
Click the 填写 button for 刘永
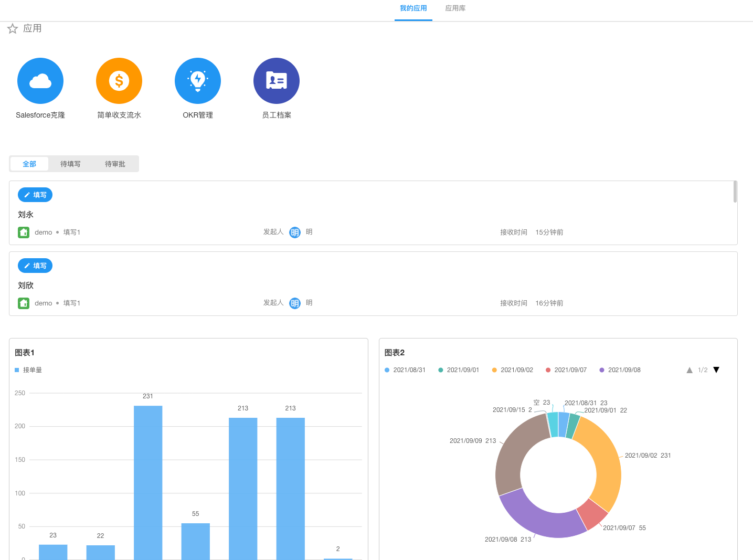tap(35, 195)
